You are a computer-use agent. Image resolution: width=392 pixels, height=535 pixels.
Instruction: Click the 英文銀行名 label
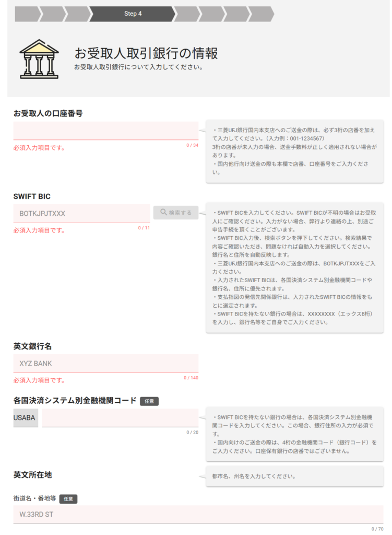click(x=32, y=346)
